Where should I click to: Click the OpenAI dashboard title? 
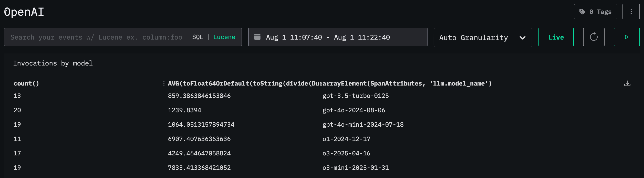click(x=24, y=12)
